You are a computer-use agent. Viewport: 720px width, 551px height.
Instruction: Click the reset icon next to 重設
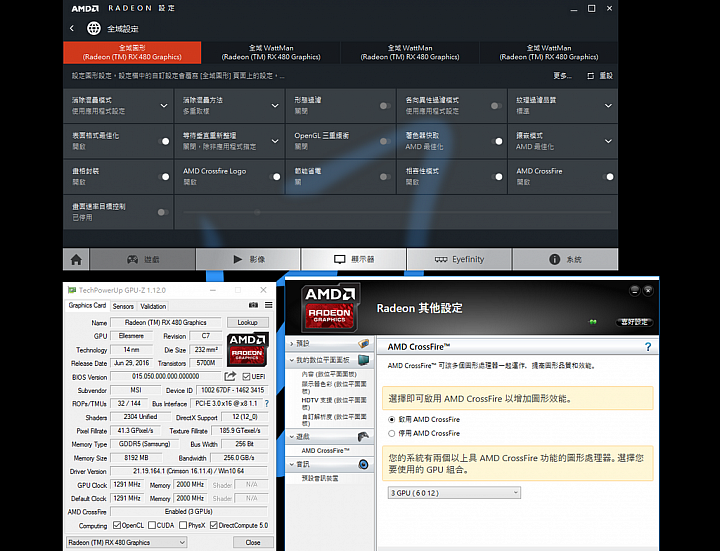tap(591, 76)
